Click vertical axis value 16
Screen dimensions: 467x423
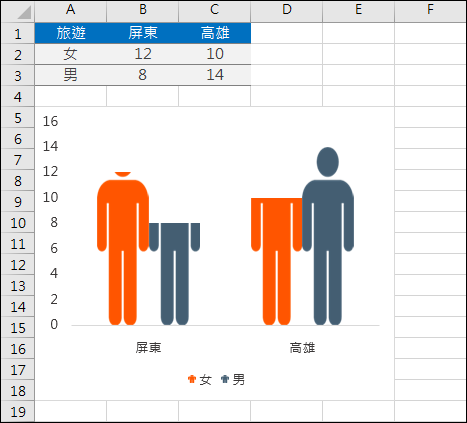click(50, 121)
